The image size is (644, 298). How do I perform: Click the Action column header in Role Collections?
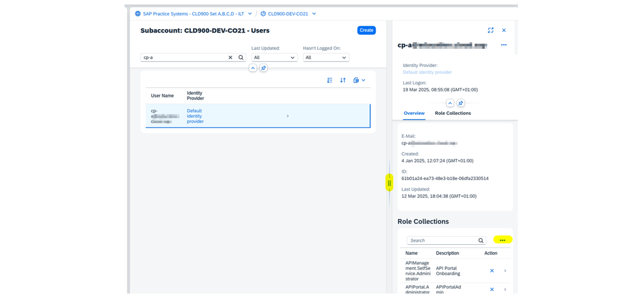[x=491, y=253]
